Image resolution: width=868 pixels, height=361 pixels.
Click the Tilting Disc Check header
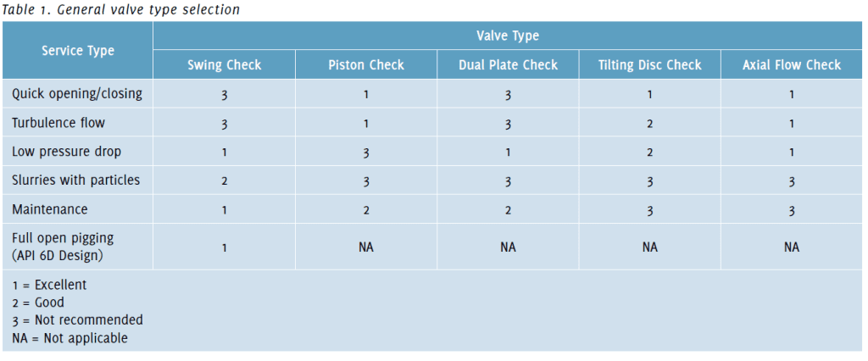649,65
